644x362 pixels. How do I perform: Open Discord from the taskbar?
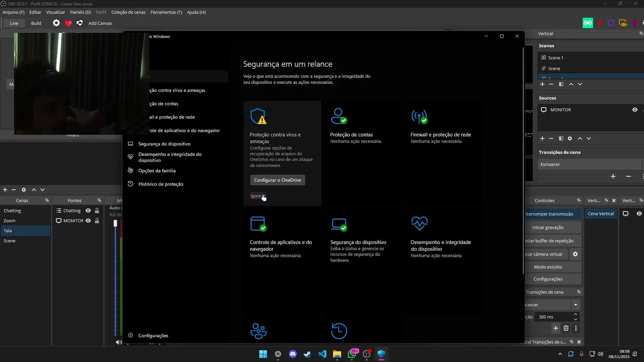pyautogui.click(x=293, y=354)
